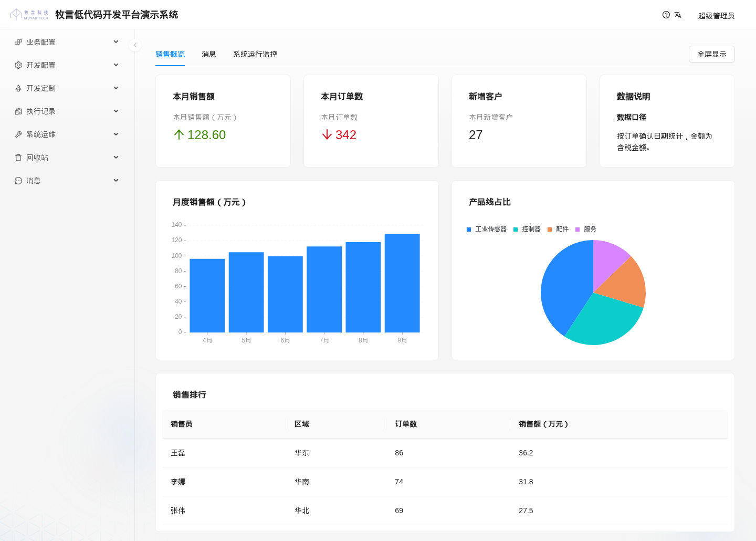Click the 128.60 monthly sales value

206,135
